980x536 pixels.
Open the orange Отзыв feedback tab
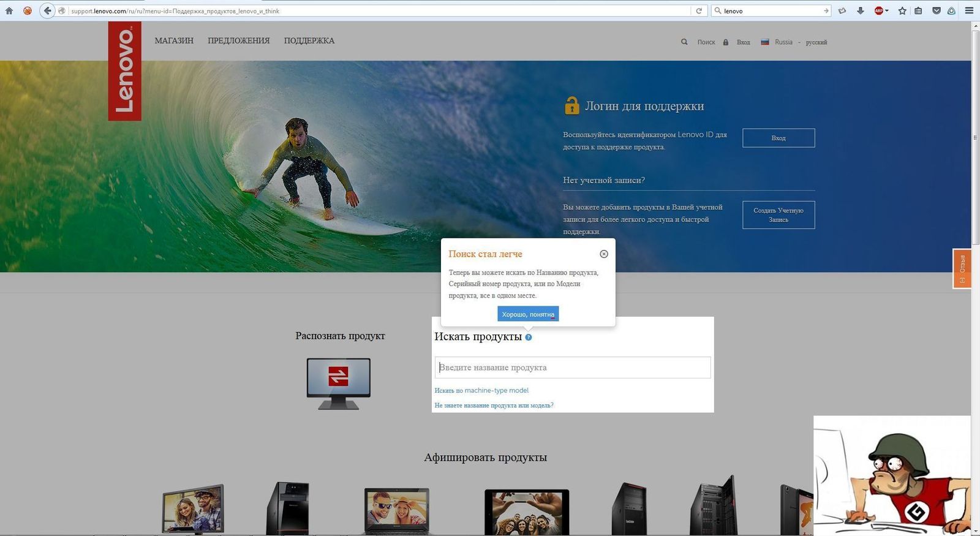point(962,268)
